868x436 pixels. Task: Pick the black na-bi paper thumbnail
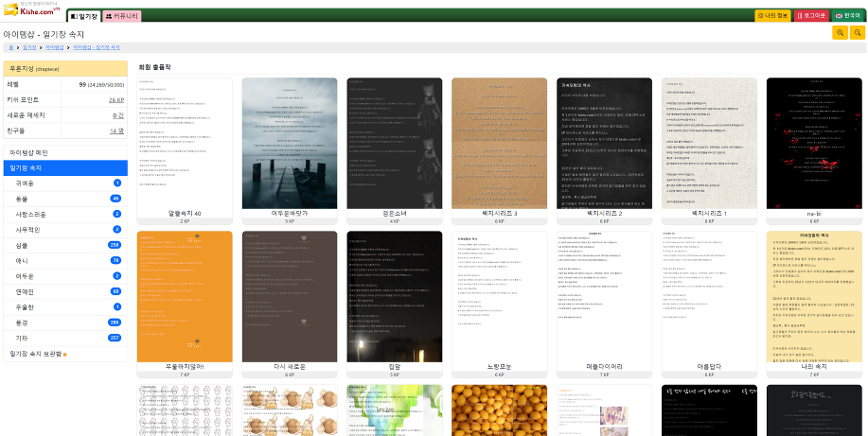(x=813, y=144)
